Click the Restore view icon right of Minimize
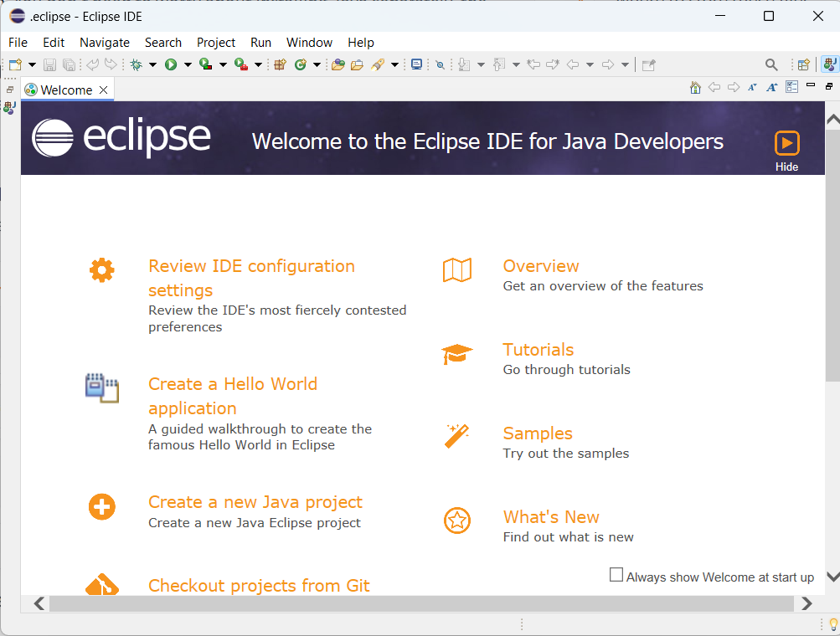Screen dimensions: 840x636 point(829,86)
